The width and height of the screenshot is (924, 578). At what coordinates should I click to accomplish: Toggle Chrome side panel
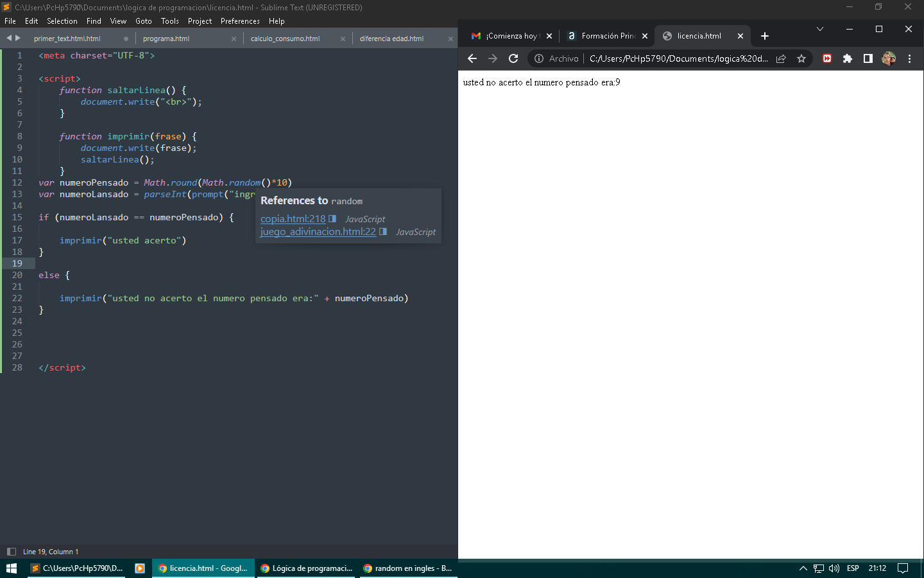tap(868, 58)
